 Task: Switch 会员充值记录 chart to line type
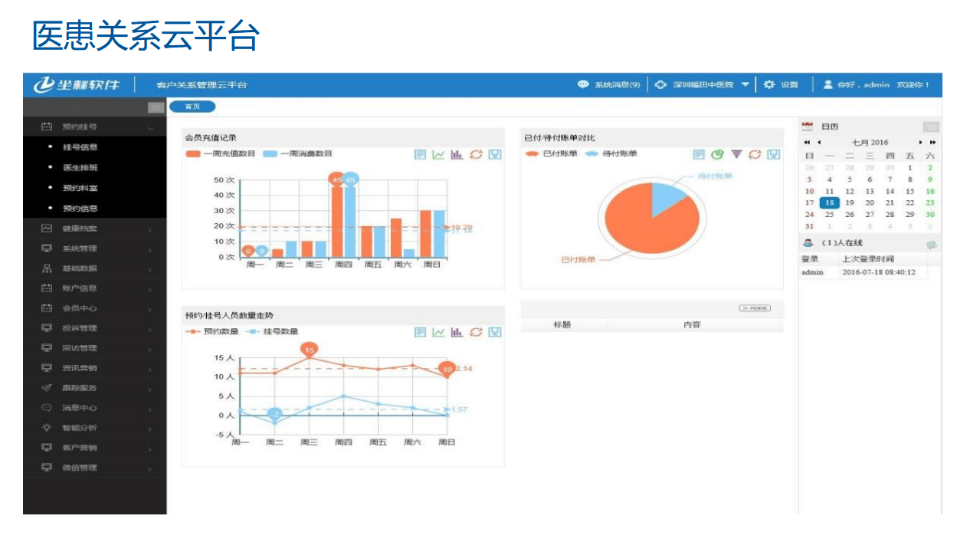[438, 154]
